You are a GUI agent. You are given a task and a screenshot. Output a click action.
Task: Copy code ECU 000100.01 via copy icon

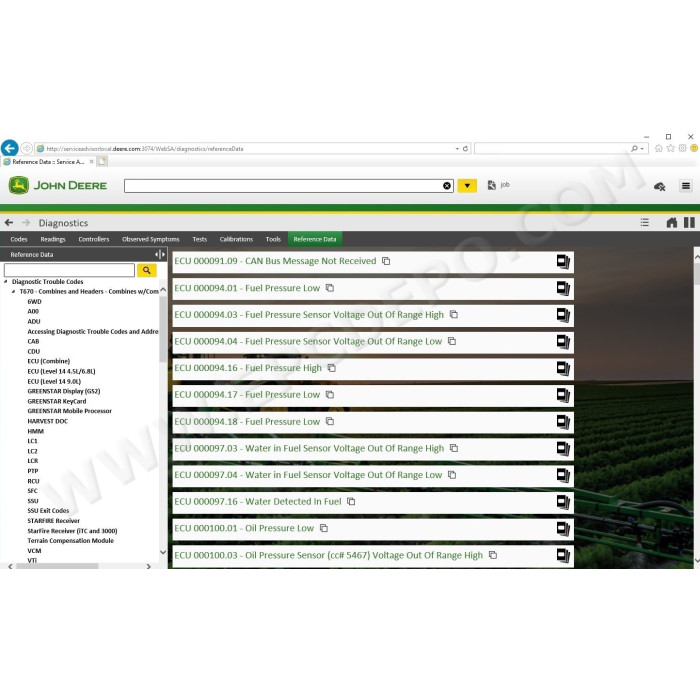324,529
